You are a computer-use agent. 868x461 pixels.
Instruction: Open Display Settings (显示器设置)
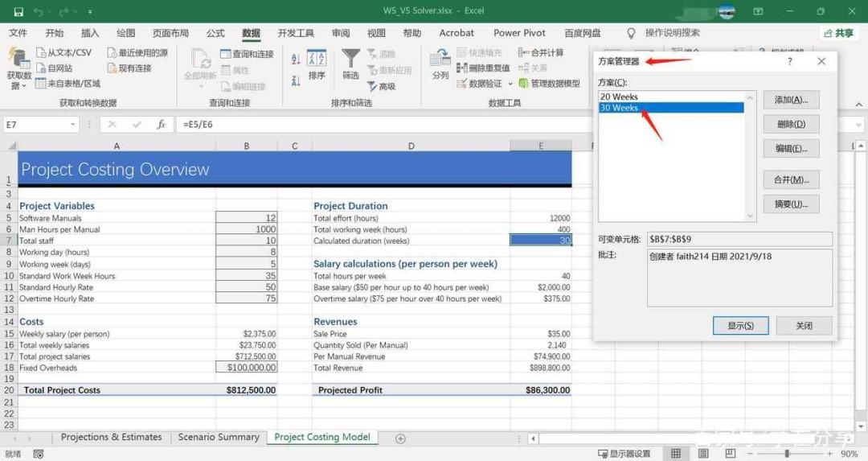click(x=624, y=454)
